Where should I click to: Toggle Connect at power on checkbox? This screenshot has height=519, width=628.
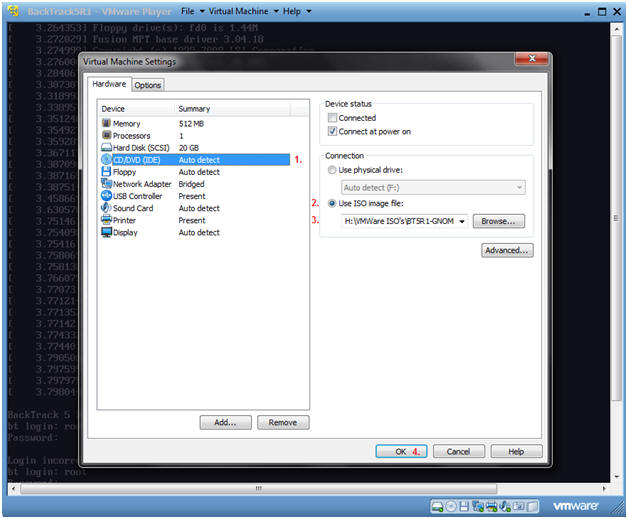click(332, 131)
